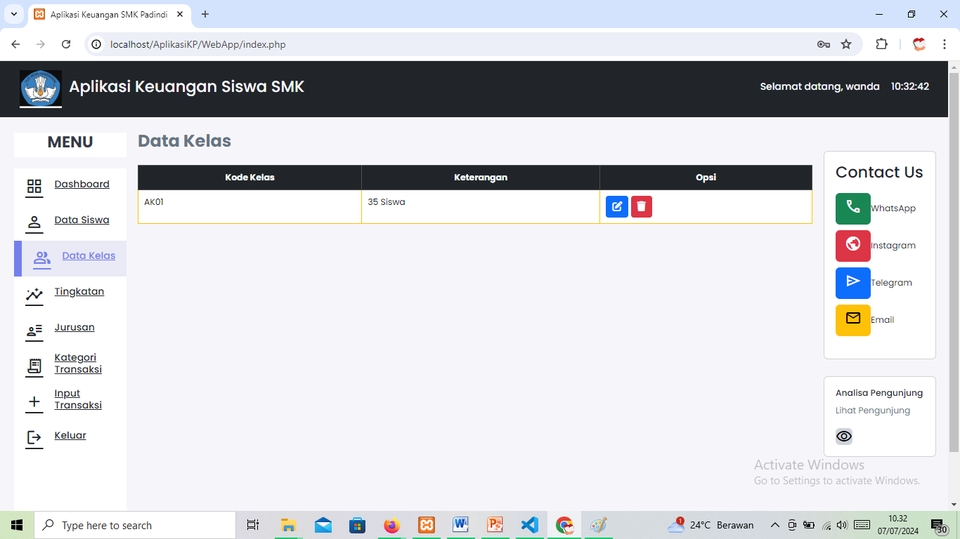Reload the page with the refresh button

point(66,44)
